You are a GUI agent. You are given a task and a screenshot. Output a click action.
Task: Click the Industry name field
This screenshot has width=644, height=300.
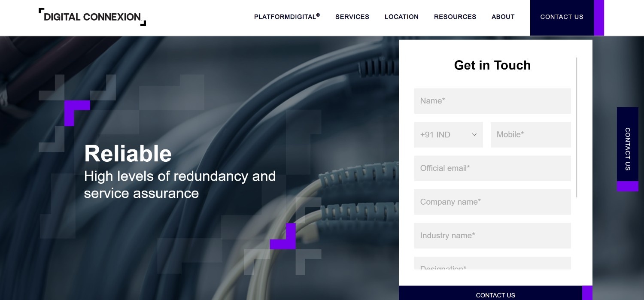492,236
